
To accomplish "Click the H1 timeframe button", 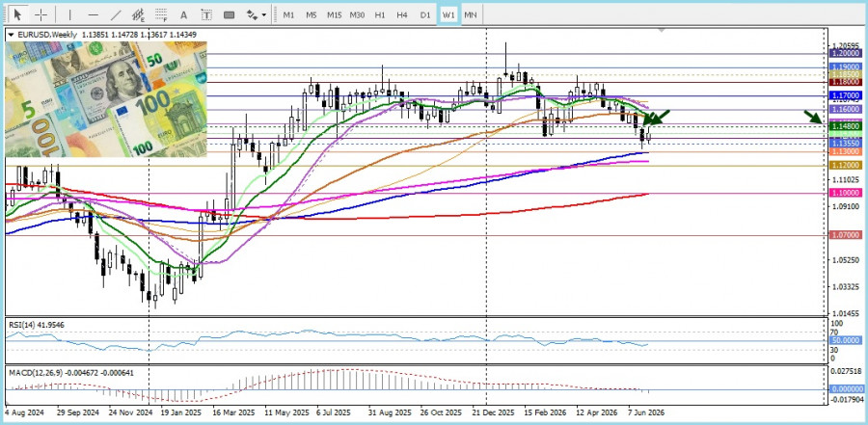I will (379, 15).
